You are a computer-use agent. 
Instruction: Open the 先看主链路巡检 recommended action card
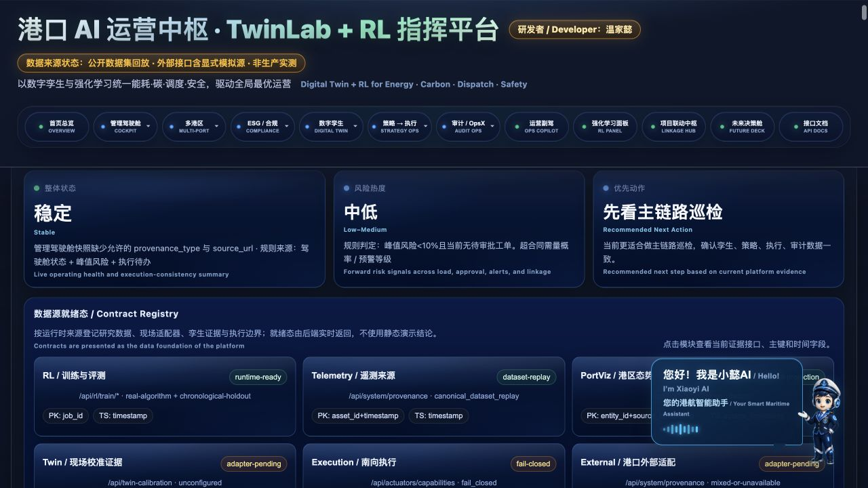coord(718,229)
